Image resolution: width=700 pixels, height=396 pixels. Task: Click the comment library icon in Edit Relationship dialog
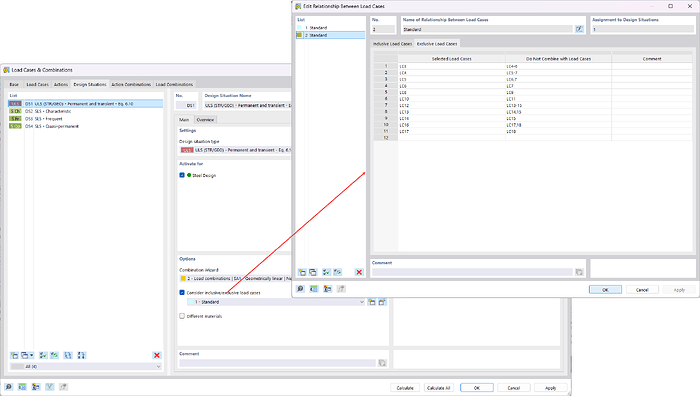[x=579, y=272]
